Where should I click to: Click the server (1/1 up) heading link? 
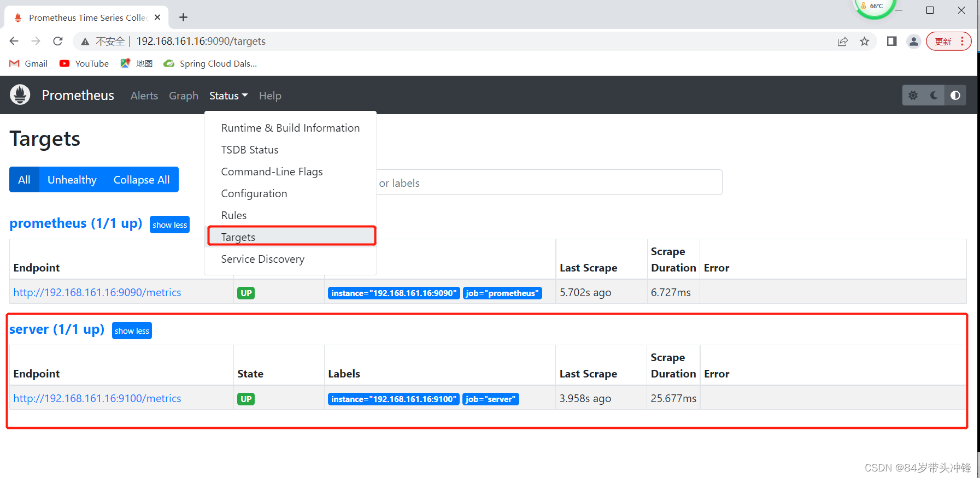pos(57,329)
